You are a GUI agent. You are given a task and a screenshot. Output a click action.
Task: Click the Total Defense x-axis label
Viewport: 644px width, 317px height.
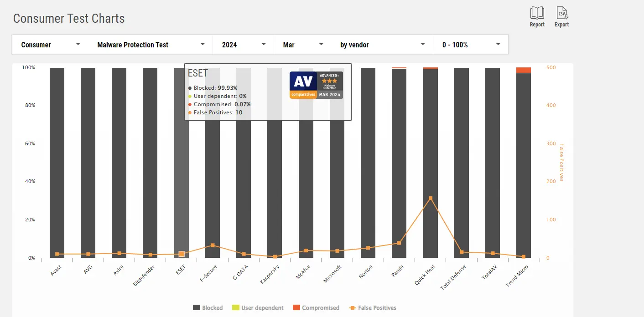[453, 277]
